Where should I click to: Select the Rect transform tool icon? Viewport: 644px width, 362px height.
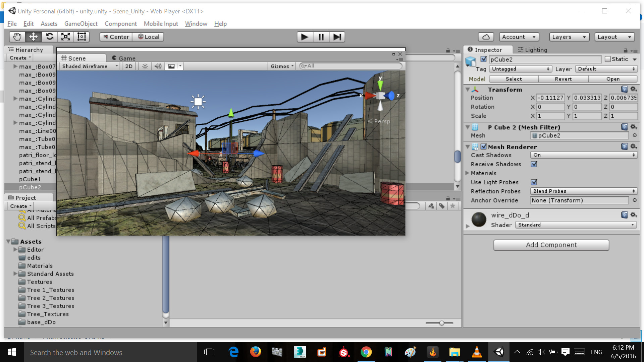pos(82,37)
